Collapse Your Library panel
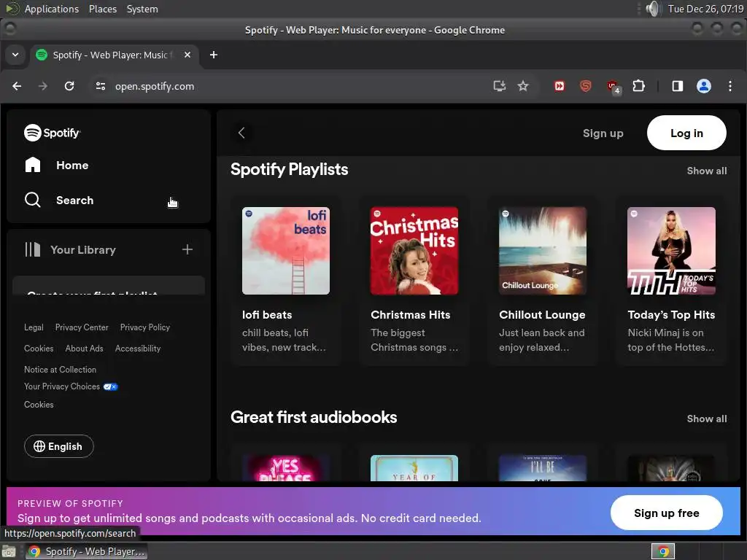747x560 pixels. (71, 249)
